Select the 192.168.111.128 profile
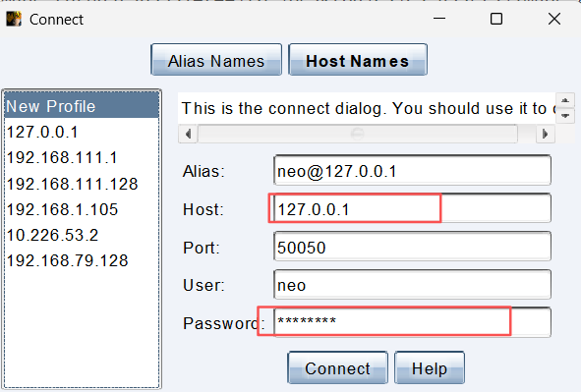This screenshot has width=581, height=392. (82, 184)
